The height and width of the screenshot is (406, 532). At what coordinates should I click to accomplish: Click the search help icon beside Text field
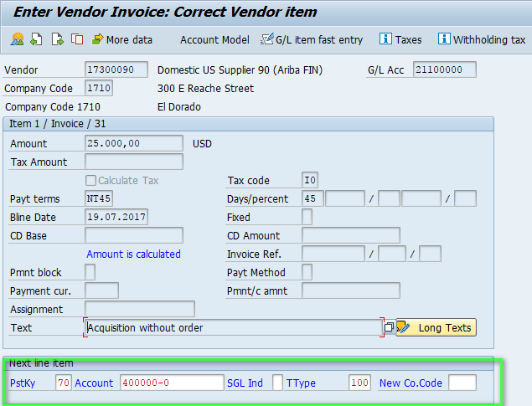click(x=389, y=327)
